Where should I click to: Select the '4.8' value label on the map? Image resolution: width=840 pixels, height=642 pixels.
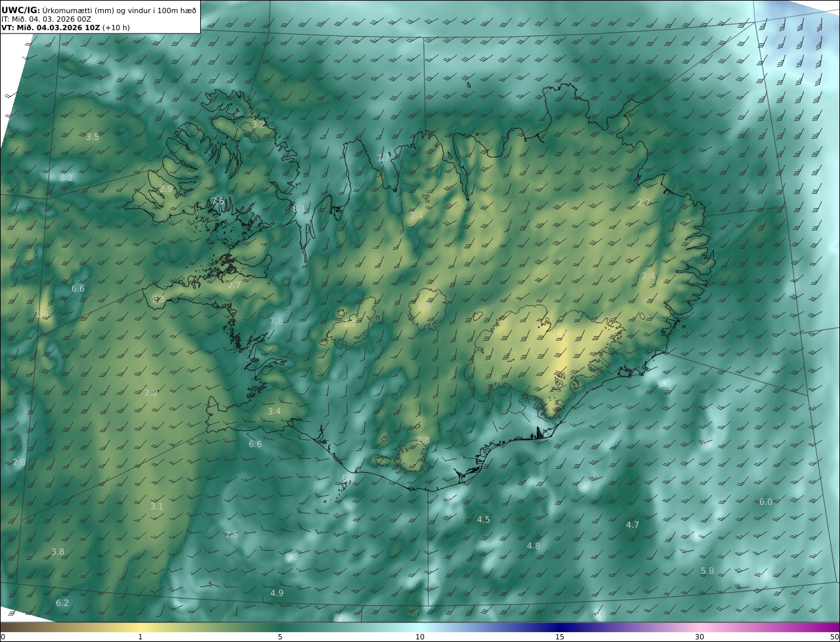coord(534,546)
